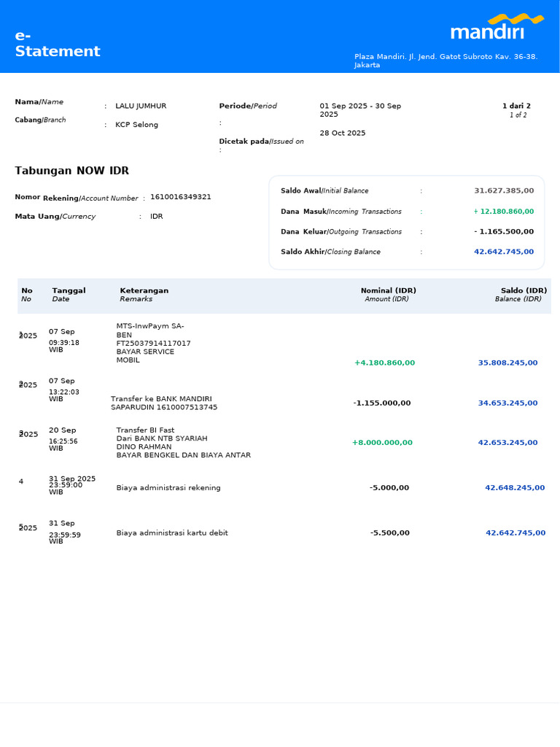Select the Biaya administrasi rekening remark

tap(168, 487)
